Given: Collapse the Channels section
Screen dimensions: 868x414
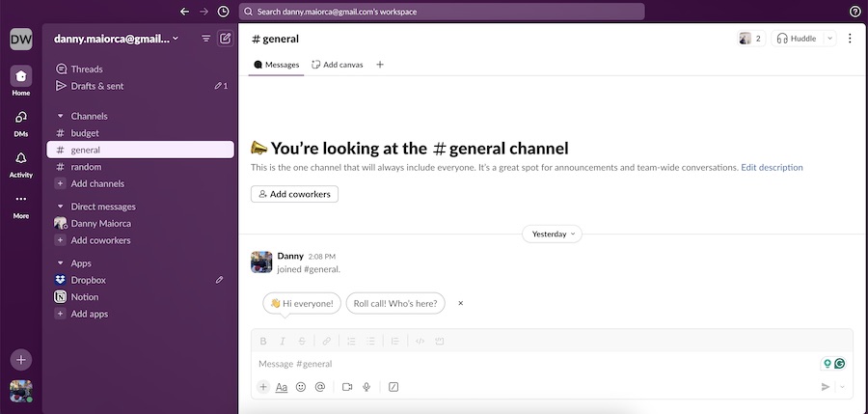Looking at the screenshot, I should click(x=61, y=117).
